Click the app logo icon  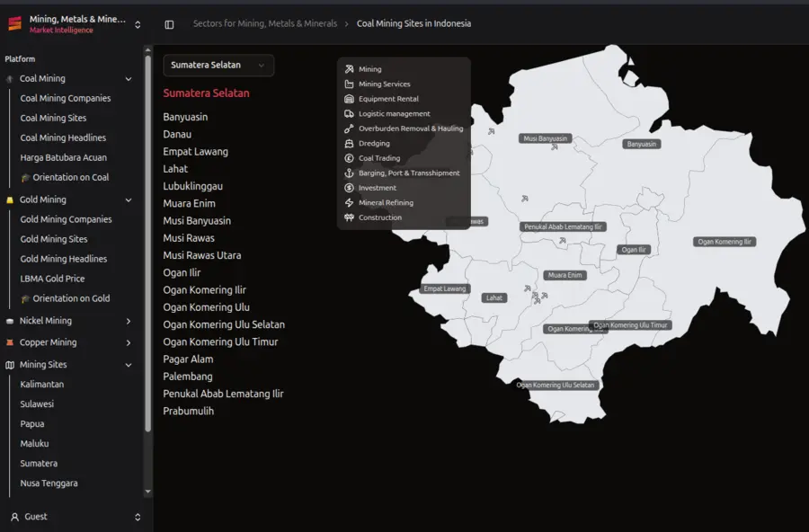point(15,23)
